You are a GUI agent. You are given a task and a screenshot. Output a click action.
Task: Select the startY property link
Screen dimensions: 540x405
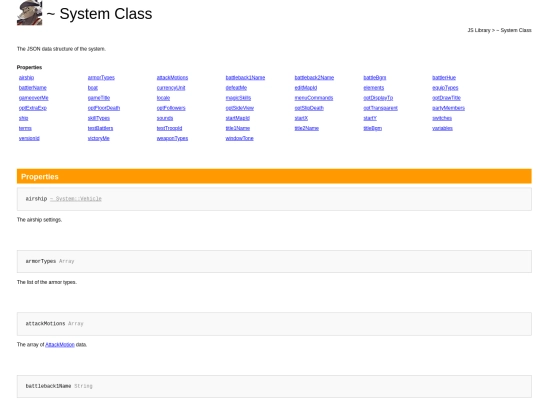370,118
